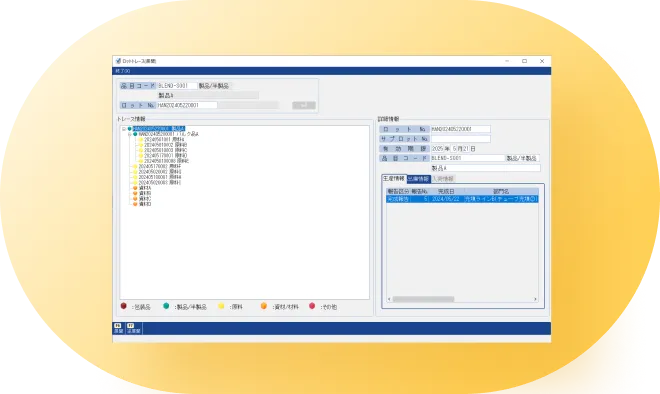Click the right scroll arrow in production grid
Screen dimensions: 660x394
pos(535,299)
